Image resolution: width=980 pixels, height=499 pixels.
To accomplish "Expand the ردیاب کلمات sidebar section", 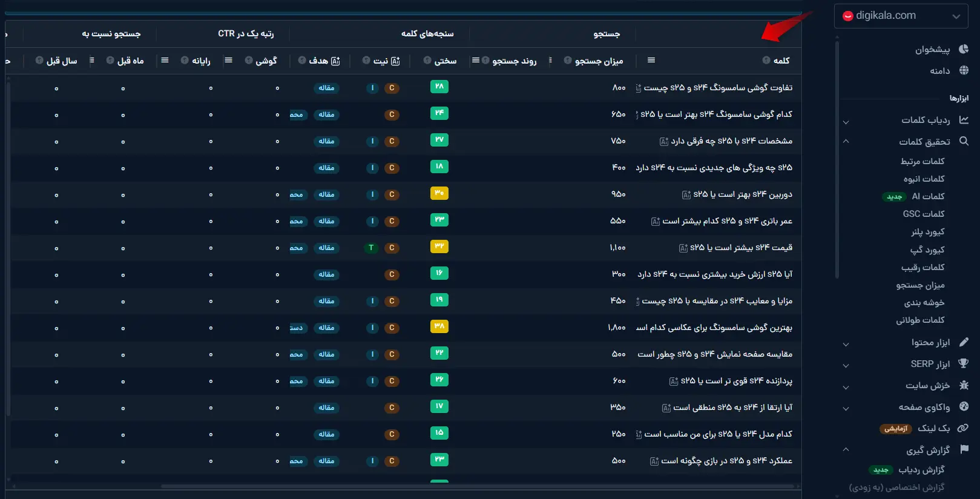I will [x=846, y=122].
